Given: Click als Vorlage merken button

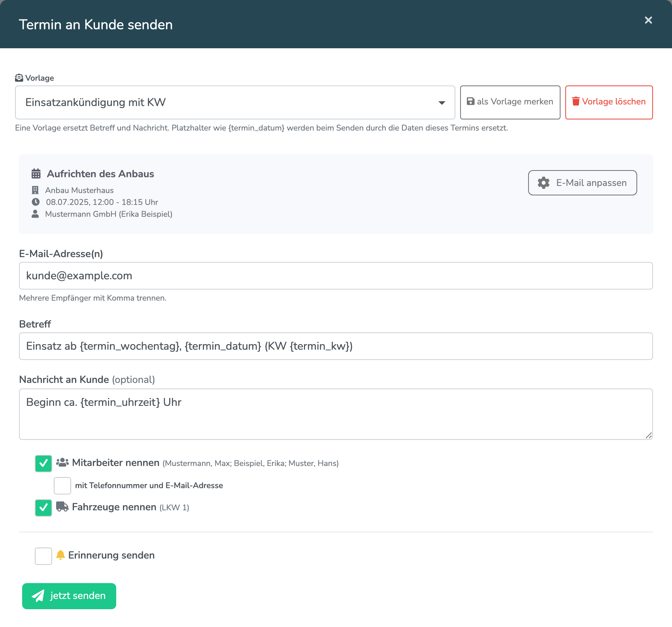Looking at the screenshot, I should point(510,102).
